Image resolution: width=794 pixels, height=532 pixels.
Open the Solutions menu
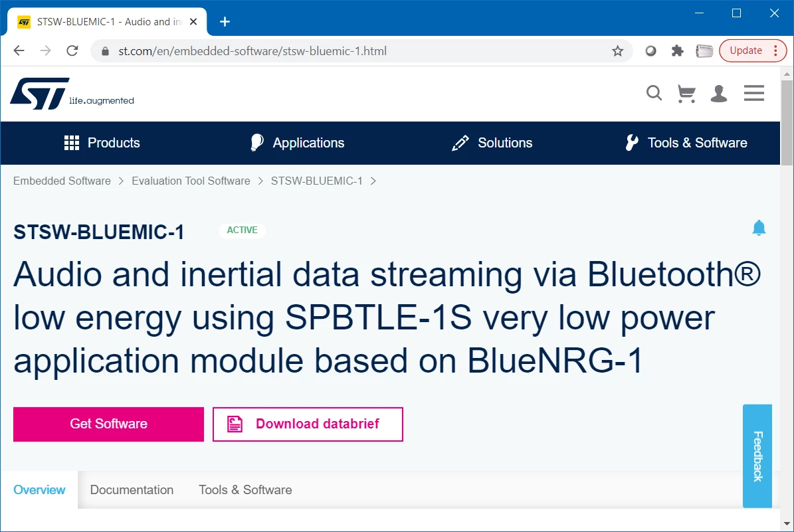(492, 143)
